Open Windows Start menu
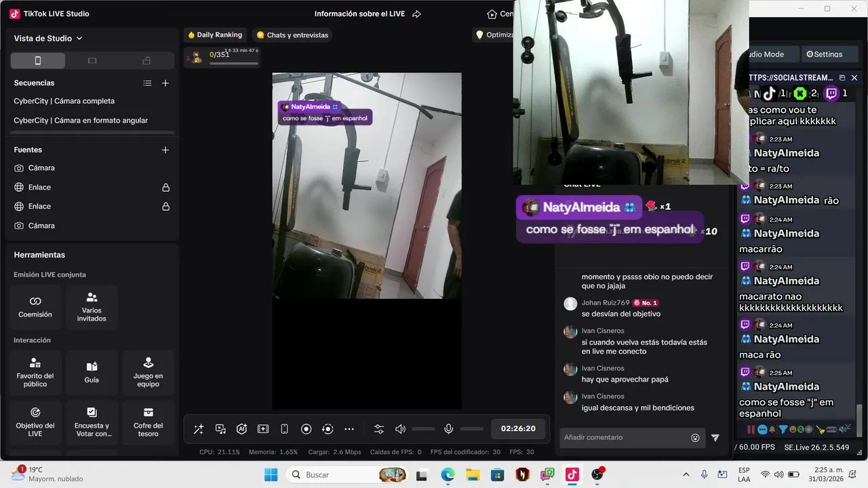This screenshot has height=488, width=868. [271, 474]
